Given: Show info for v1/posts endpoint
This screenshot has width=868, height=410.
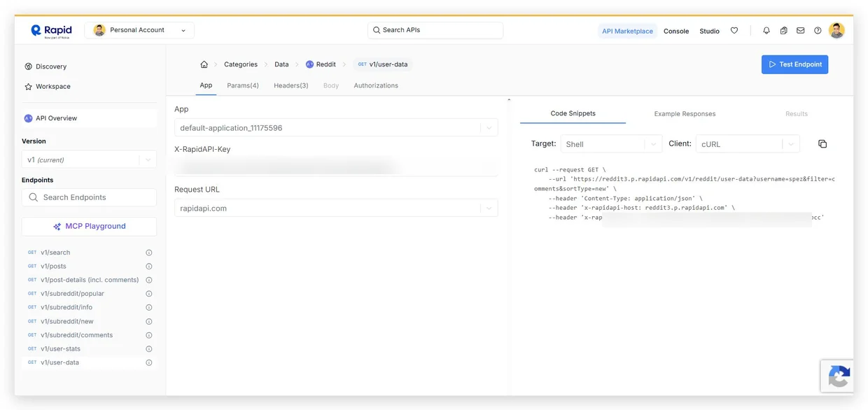Looking at the screenshot, I should coord(149,267).
